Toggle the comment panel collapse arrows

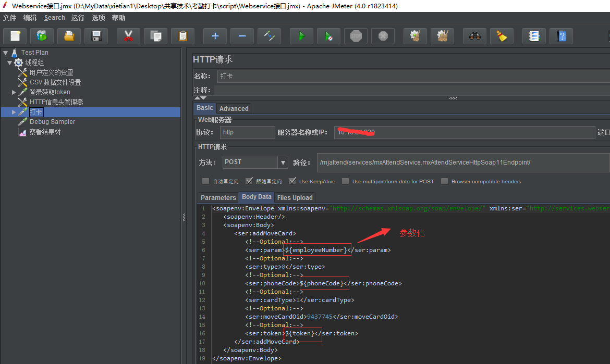pos(200,98)
